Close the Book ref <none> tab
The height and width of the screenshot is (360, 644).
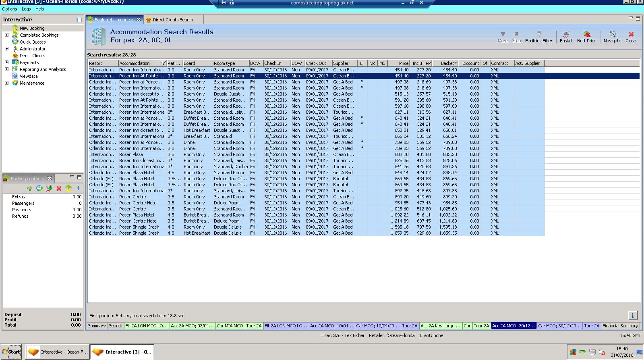[139, 19]
